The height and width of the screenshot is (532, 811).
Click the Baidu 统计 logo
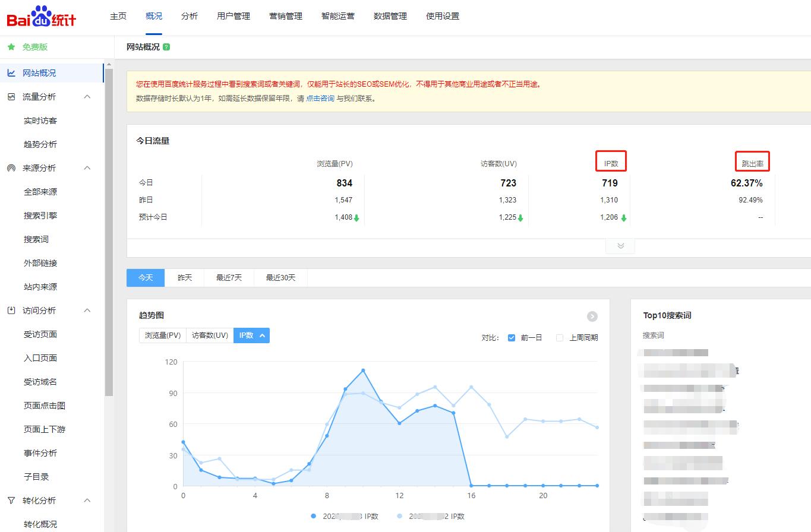tap(40, 16)
